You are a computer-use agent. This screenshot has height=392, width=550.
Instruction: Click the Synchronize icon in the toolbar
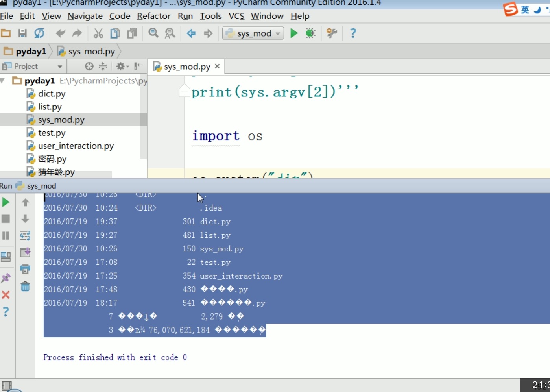pos(39,33)
